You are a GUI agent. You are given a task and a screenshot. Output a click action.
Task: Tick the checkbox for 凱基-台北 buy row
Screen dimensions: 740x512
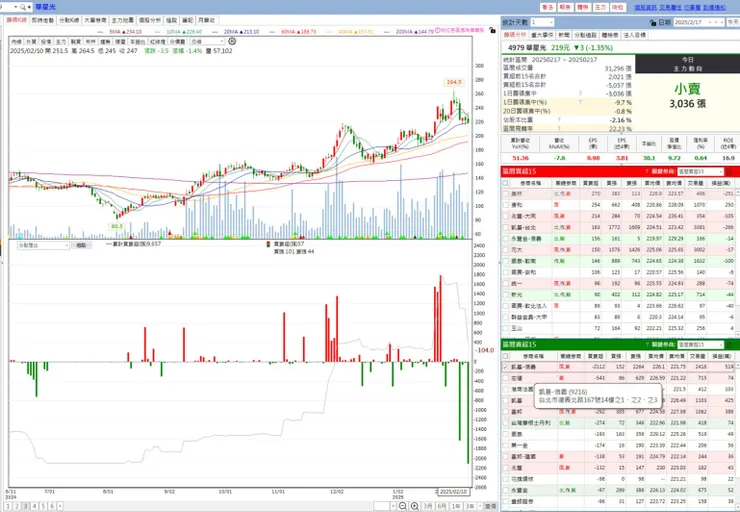[x=505, y=227]
